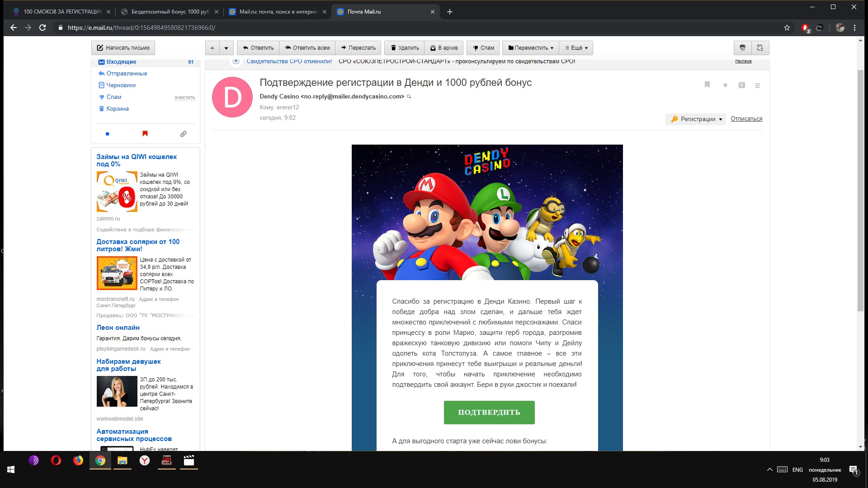
Task: Click Отписаться unsubscribe link
Action: [746, 119]
